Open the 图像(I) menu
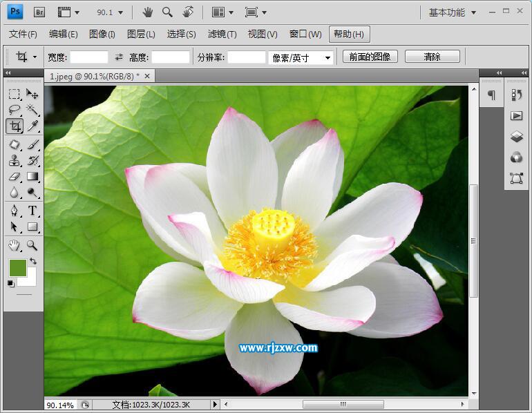This screenshot has height=413, width=532. [102, 35]
